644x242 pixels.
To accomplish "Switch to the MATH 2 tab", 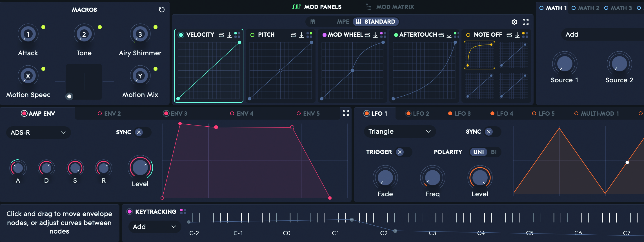I will click(x=585, y=8).
